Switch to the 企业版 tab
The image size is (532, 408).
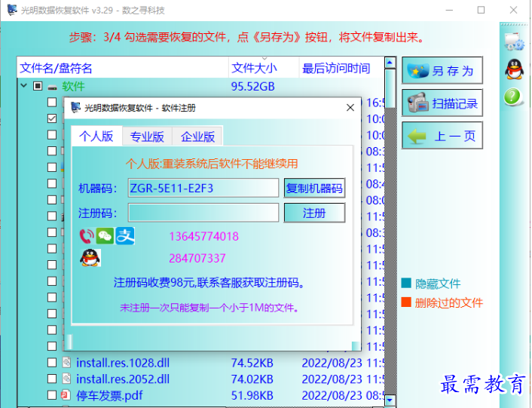[x=197, y=137]
